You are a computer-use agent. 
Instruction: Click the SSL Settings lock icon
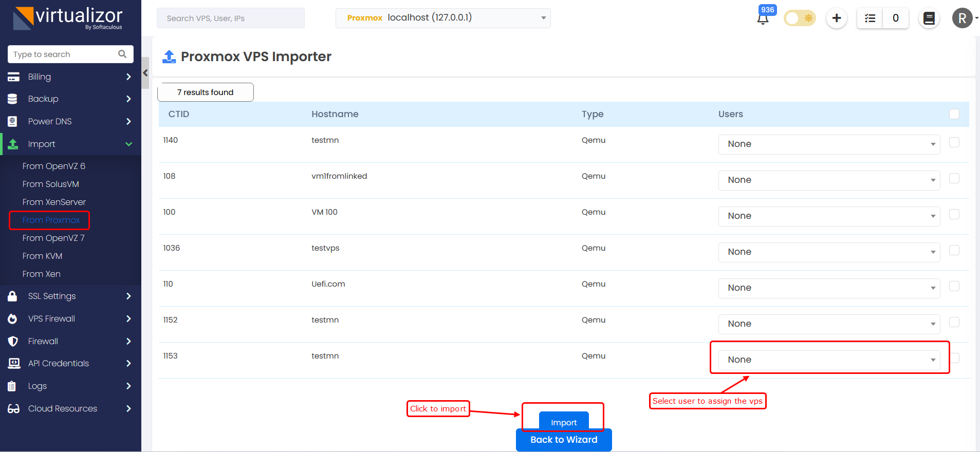(12, 296)
